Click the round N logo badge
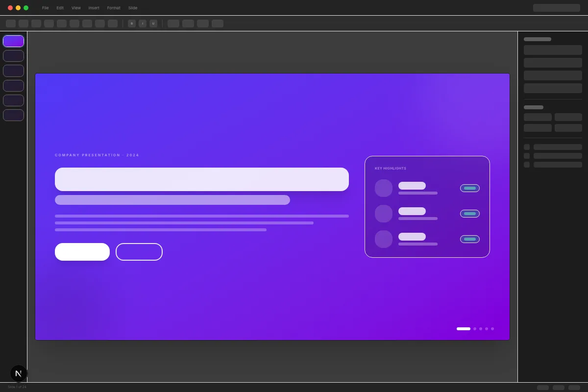The width and height of the screenshot is (588, 392). point(19,373)
